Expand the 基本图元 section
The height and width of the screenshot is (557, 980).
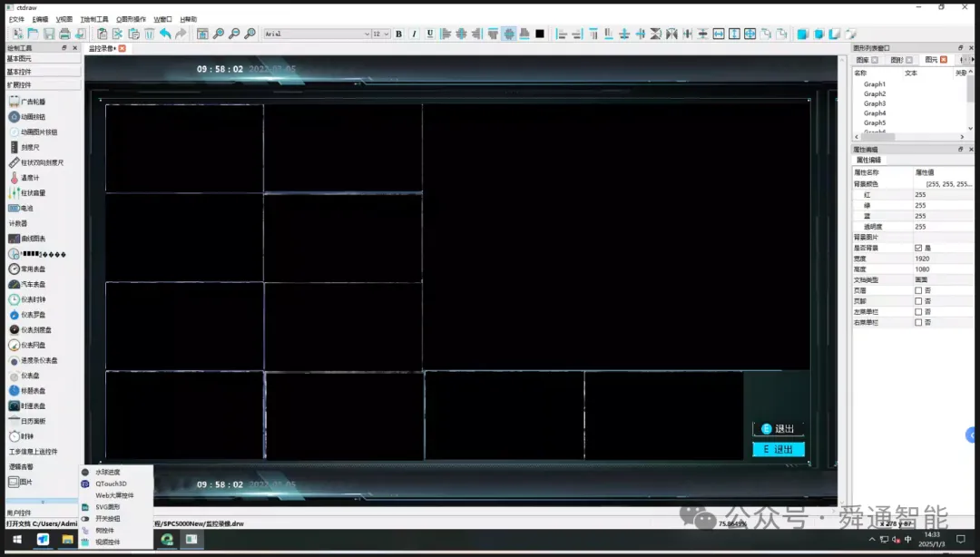click(x=43, y=58)
